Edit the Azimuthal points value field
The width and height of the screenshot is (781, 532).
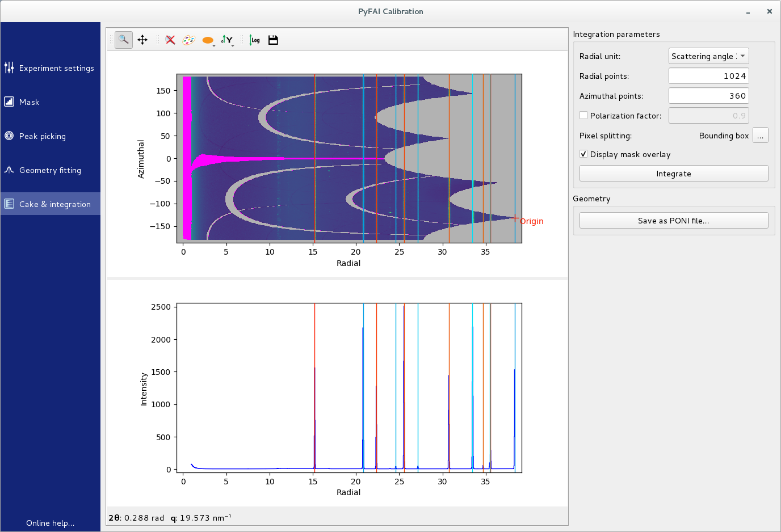pyautogui.click(x=708, y=95)
